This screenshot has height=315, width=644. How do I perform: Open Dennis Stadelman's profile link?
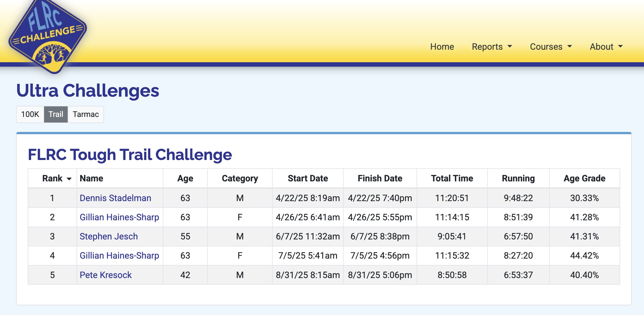(x=115, y=198)
